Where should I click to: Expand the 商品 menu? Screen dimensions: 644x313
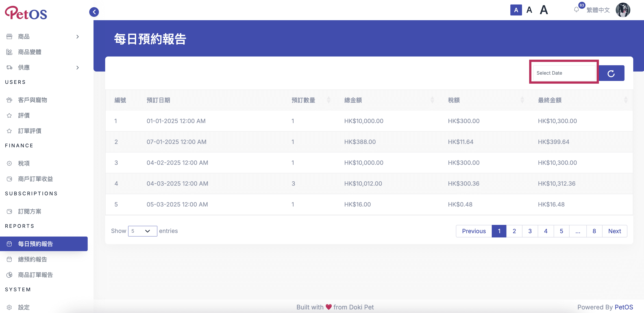(44, 37)
